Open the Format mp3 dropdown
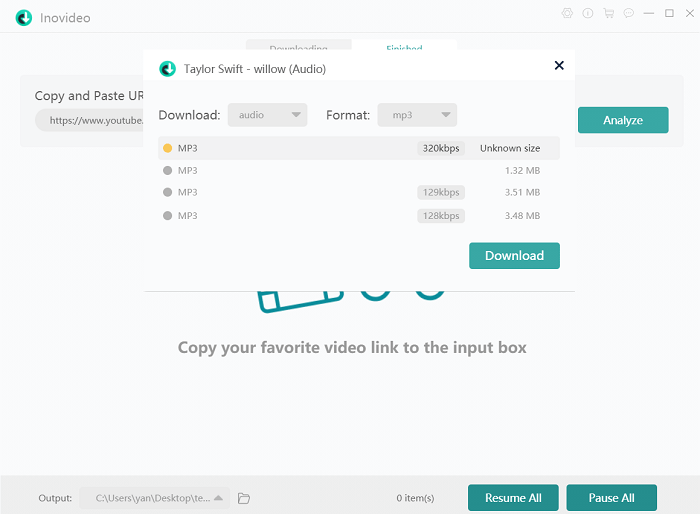 [x=417, y=115]
